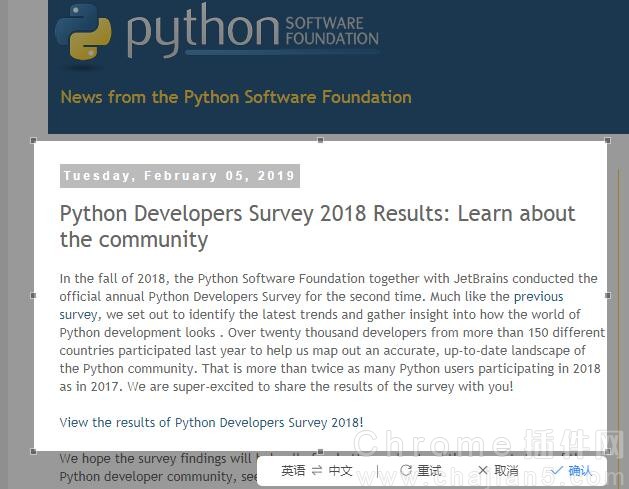Click the 重试 retry button
This screenshot has width=629, height=489.
(x=421, y=471)
